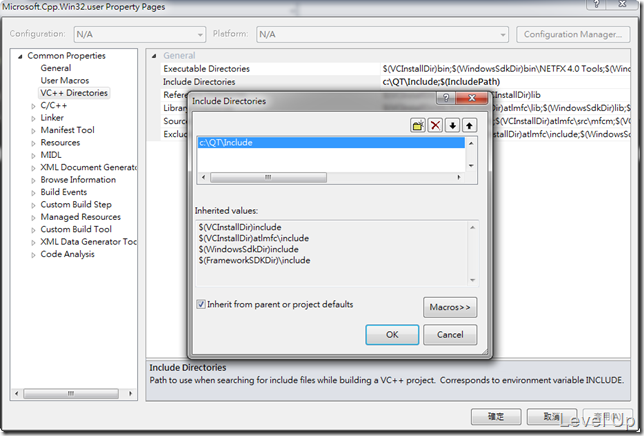Move the selected line up

coord(469,125)
